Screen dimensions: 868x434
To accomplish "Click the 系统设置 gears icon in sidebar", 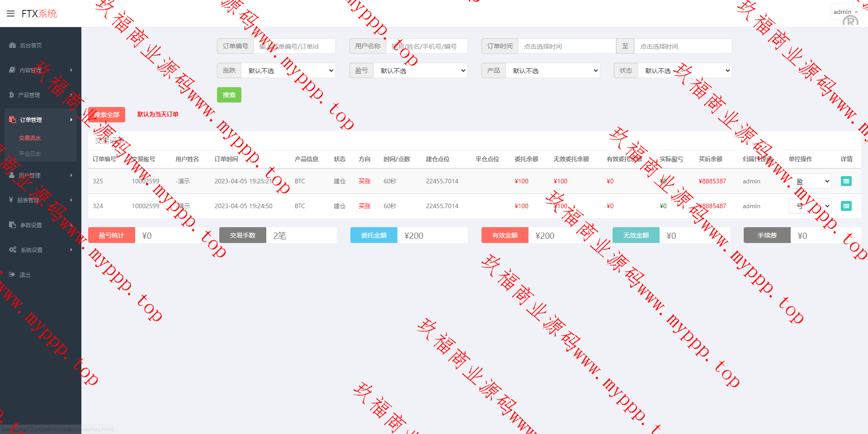I will (x=13, y=250).
